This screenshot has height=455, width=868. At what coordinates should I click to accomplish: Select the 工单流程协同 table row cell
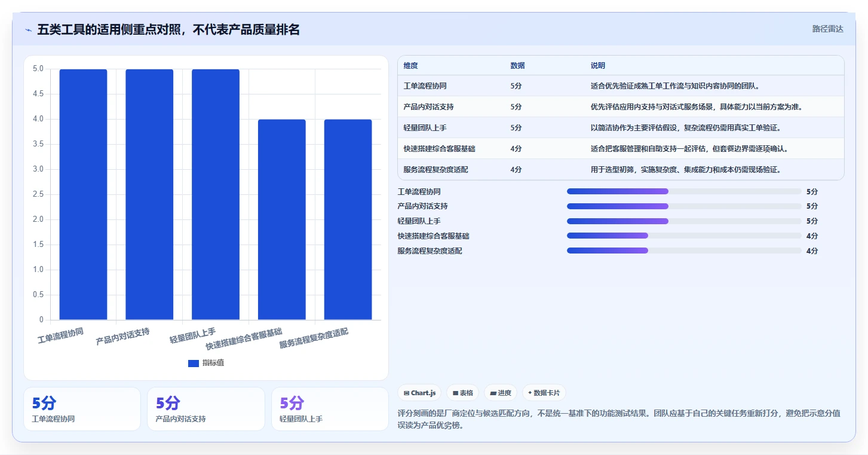click(425, 86)
